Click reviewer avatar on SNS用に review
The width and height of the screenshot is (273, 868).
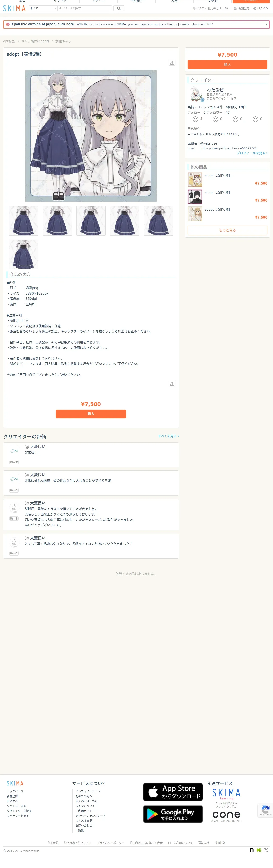click(14, 507)
